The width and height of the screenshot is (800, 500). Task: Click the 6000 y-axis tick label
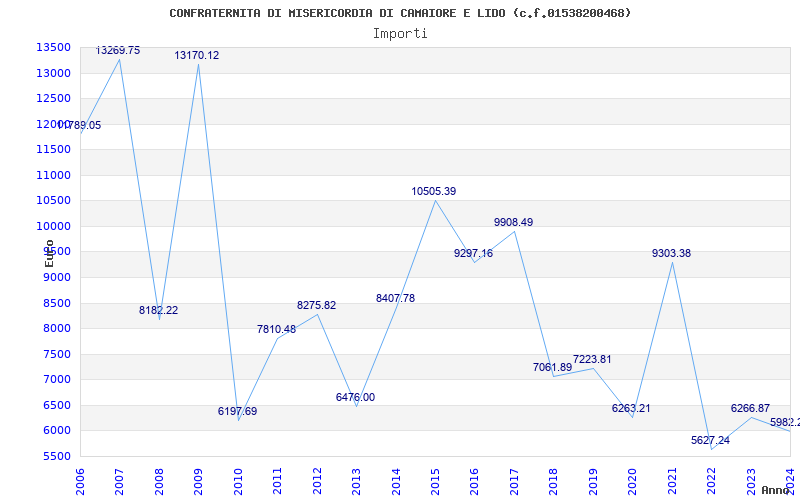point(56,431)
